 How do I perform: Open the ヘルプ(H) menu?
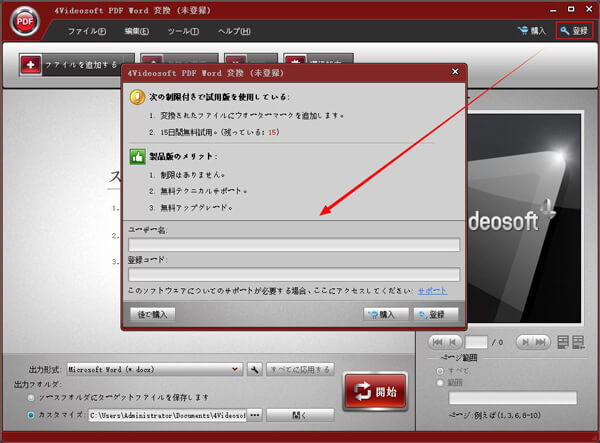(x=234, y=31)
